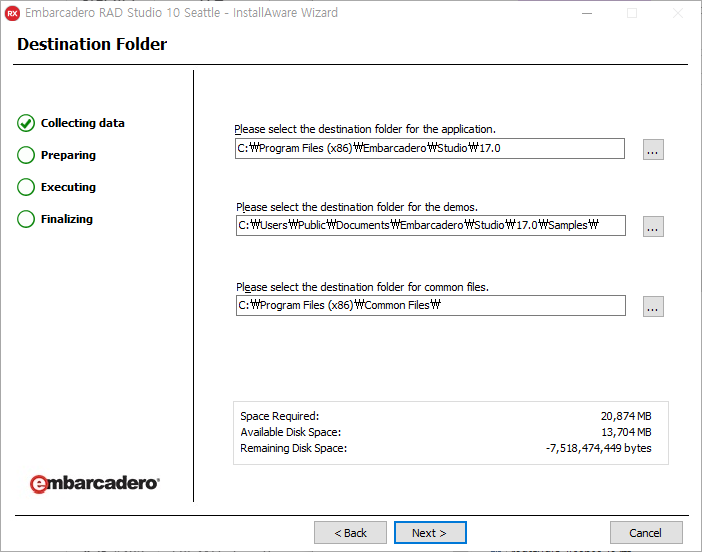Click the circle indicator beside Finalizing

click(x=26, y=219)
